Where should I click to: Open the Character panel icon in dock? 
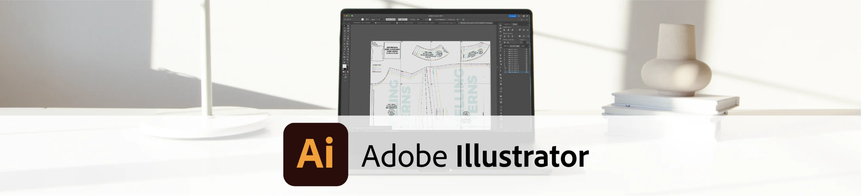tap(500, 36)
